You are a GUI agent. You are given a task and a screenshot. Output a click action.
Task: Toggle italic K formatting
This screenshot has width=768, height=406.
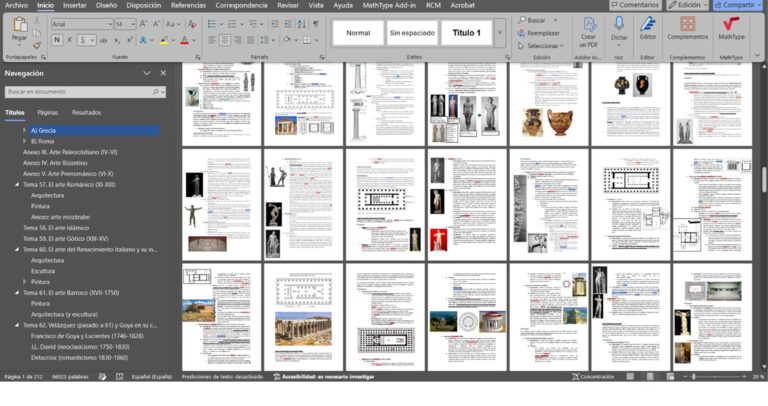pos(70,40)
